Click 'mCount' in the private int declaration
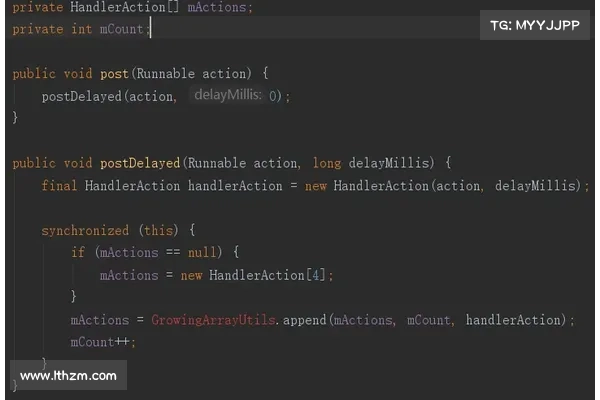Screen dimensions: 600x400 121,29
